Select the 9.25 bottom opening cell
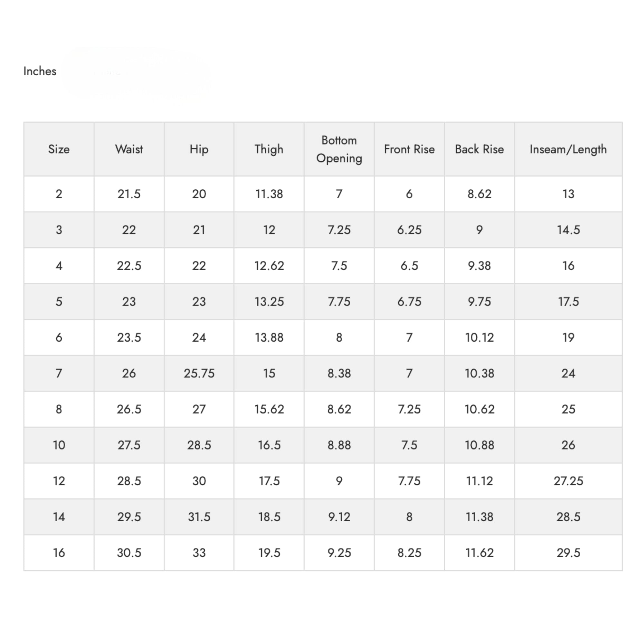Image resolution: width=644 pixels, height=644 pixels. (339, 553)
